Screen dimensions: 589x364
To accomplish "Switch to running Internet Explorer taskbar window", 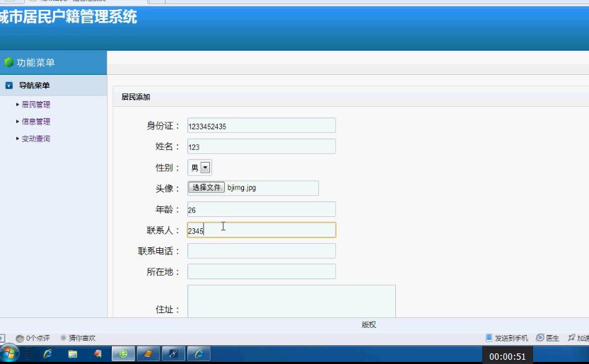I will [199, 354].
